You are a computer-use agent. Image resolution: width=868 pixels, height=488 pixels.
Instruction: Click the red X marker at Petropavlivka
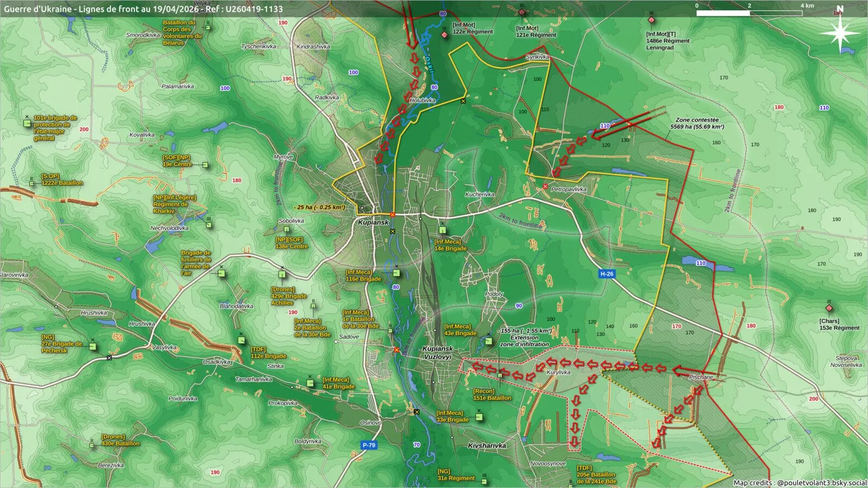click(545, 187)
